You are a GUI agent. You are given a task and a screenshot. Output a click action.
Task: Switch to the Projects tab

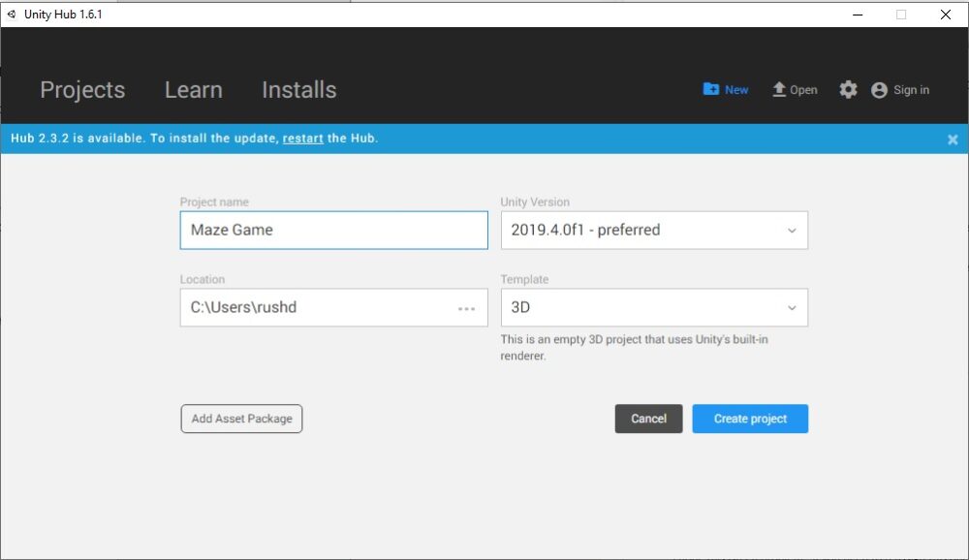tap(82, 90)
